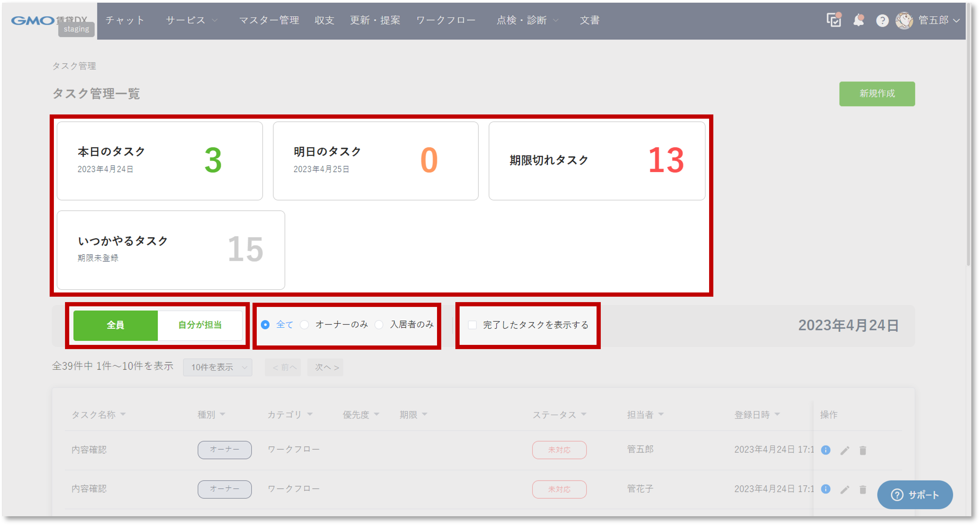Go to next page with 次へ
The image size is (980, 525).
(326, 367)
